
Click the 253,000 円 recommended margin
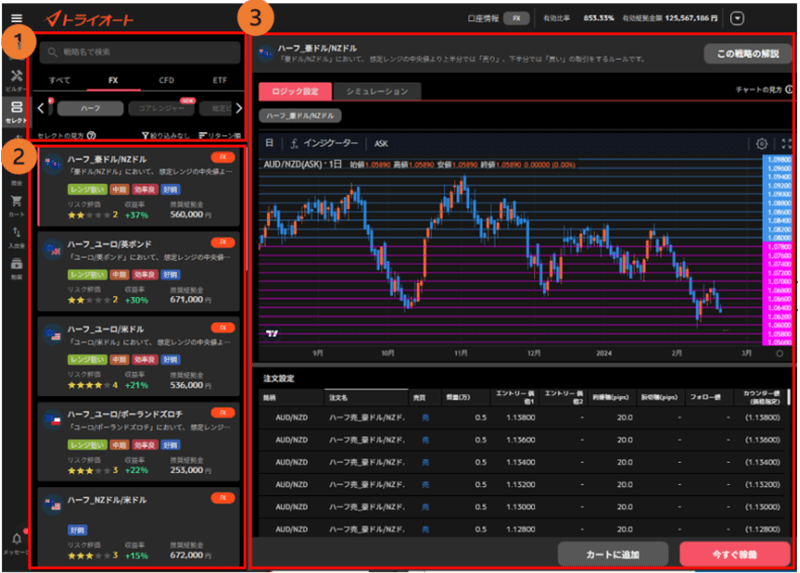click(191, 470)
